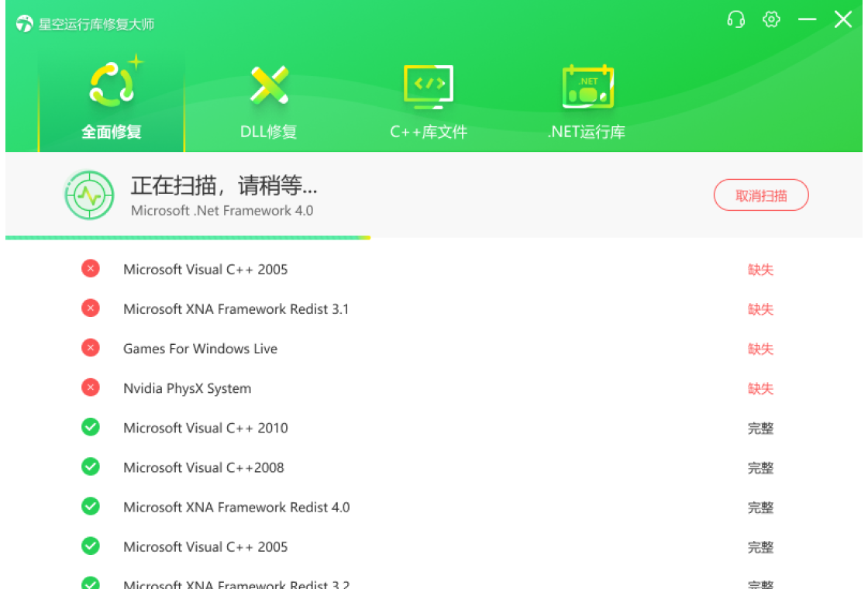Click the C++库文件 monitor code icon
The width and height of the screenshot is (868, 589).
pyautogui.click(x=429, y=86)
